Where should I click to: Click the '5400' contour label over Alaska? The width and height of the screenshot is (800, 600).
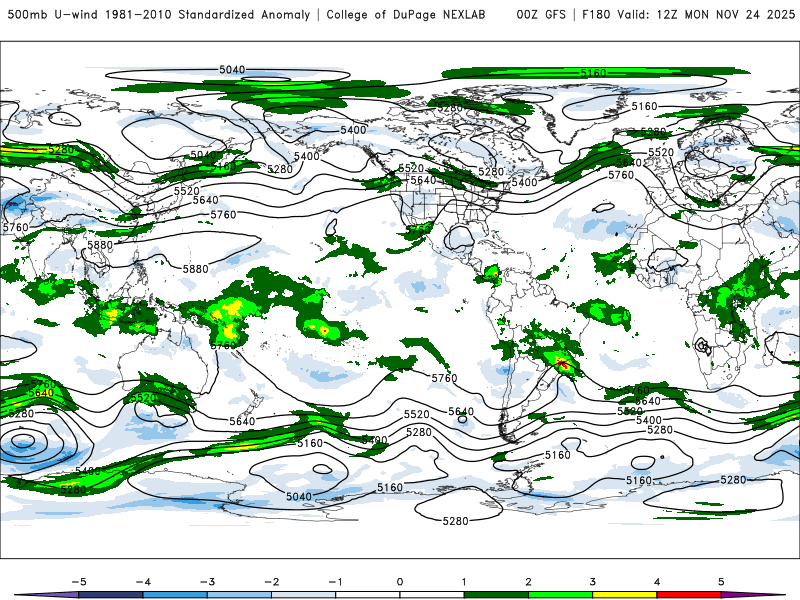354,130
